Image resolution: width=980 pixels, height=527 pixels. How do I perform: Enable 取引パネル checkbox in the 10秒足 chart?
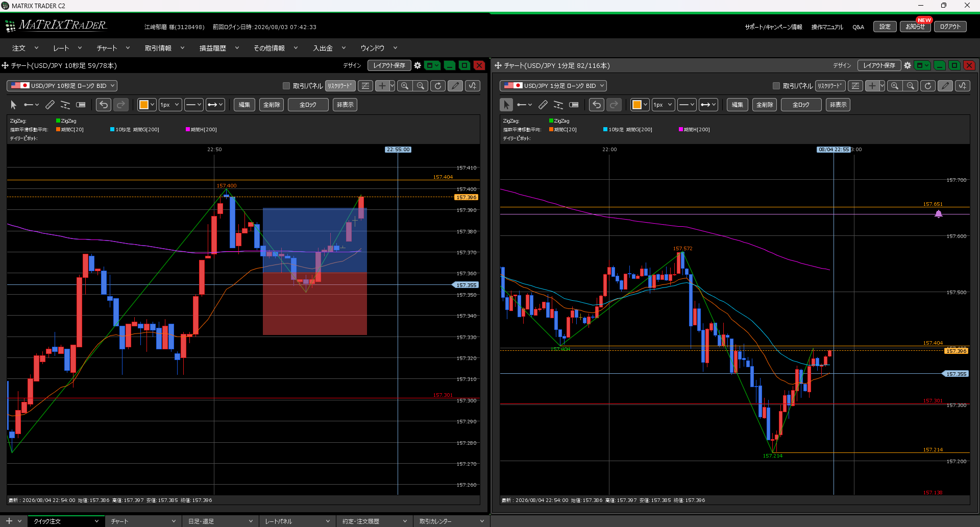coord(286,86)
